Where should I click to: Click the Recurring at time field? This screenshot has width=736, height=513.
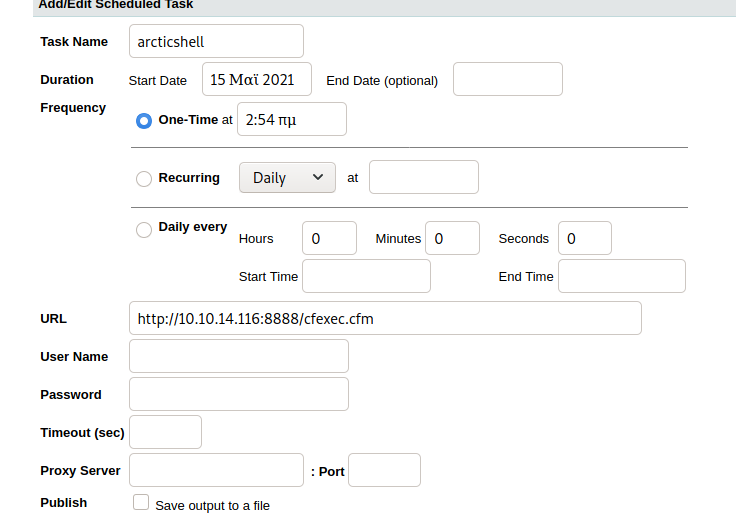[424, 177]
